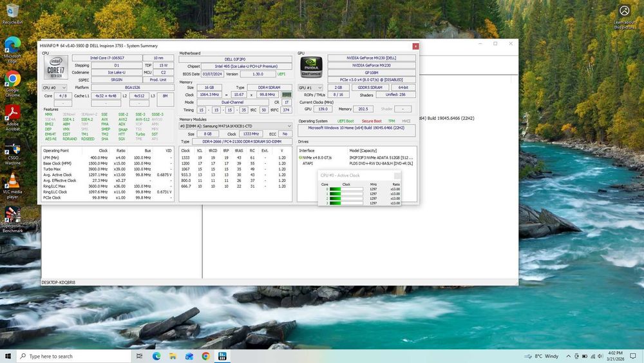Click the NVIDIA GeForce MX230 [DELL] field
644x363 pixels.
pos(372,58)
